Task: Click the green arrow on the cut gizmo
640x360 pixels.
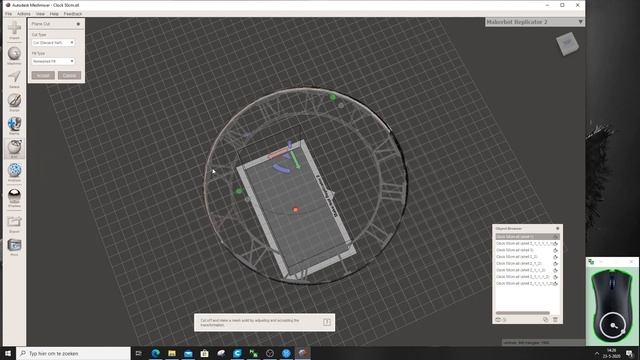Action: tap(295, 160)
